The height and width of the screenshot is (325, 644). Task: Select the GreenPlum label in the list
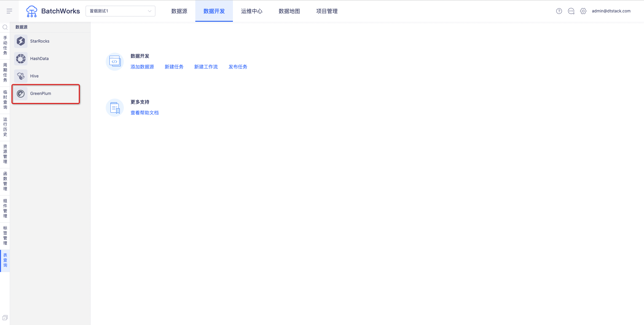point(41,94)
